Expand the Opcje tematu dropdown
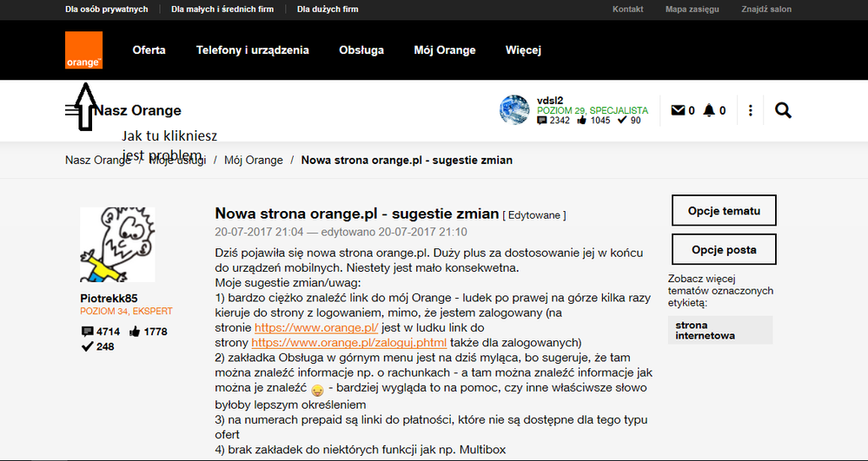868x461 pixels. point(723,211)
